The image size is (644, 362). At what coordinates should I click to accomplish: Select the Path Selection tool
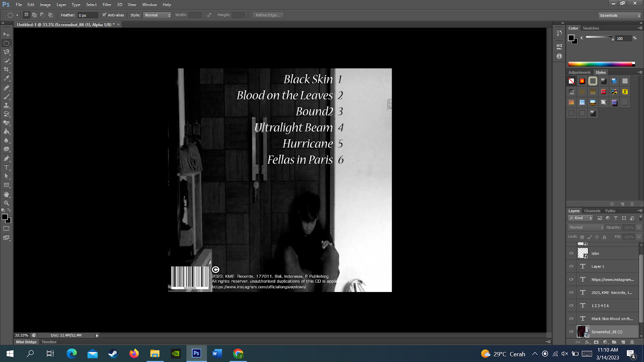click(6, 176)
